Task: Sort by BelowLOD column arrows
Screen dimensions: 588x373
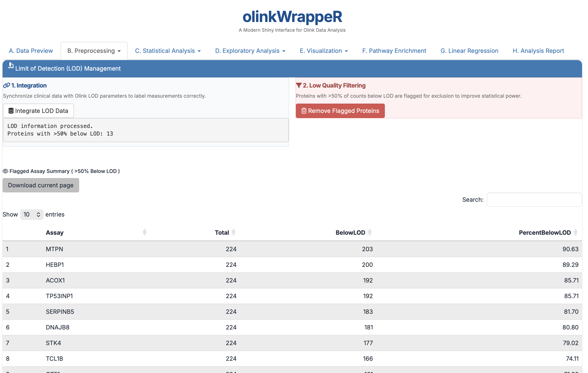Action: click(370, 232)
